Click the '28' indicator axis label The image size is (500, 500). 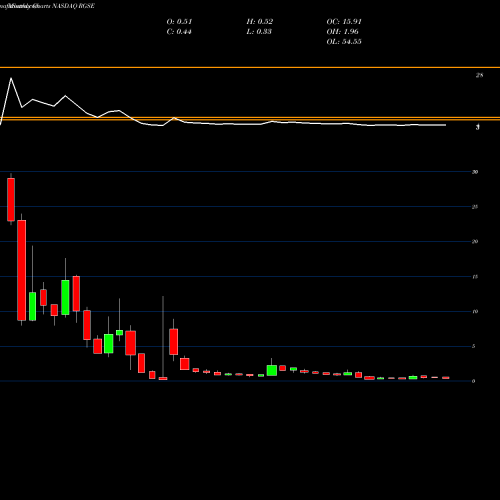pos(479,75)
